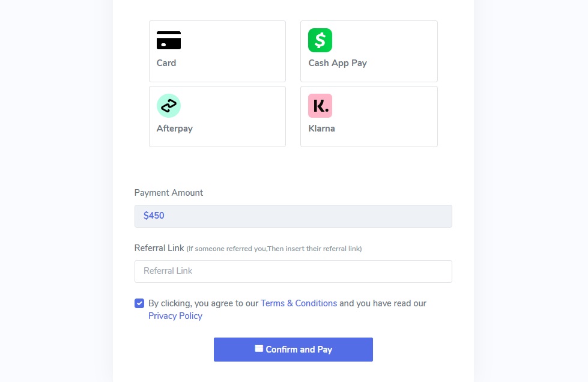This screenshot has width=588, height=382.
Task: Click the "By clicking, you agree" text
Action: [204, 303]
